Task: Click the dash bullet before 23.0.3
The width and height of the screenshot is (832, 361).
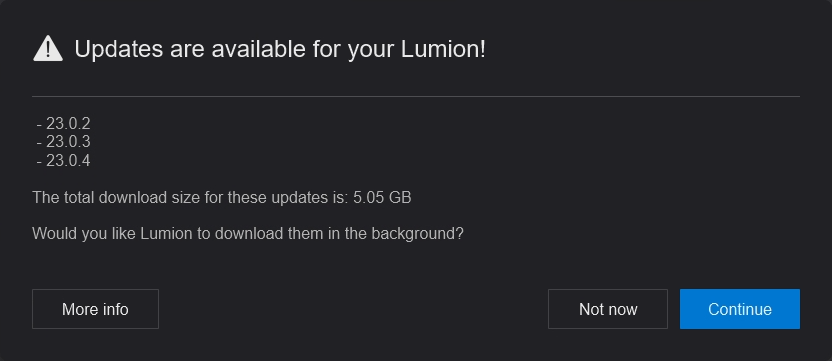Action: click(x=39, y=143)
